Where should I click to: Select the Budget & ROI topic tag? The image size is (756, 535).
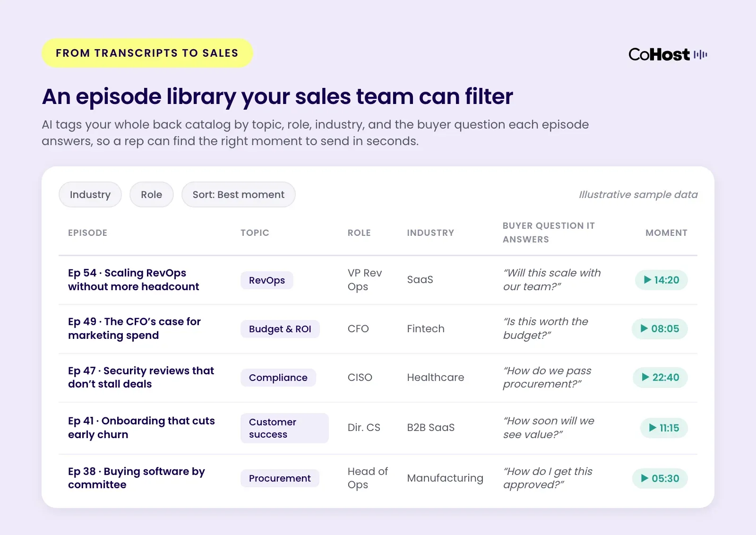click(x=280, y=329)
